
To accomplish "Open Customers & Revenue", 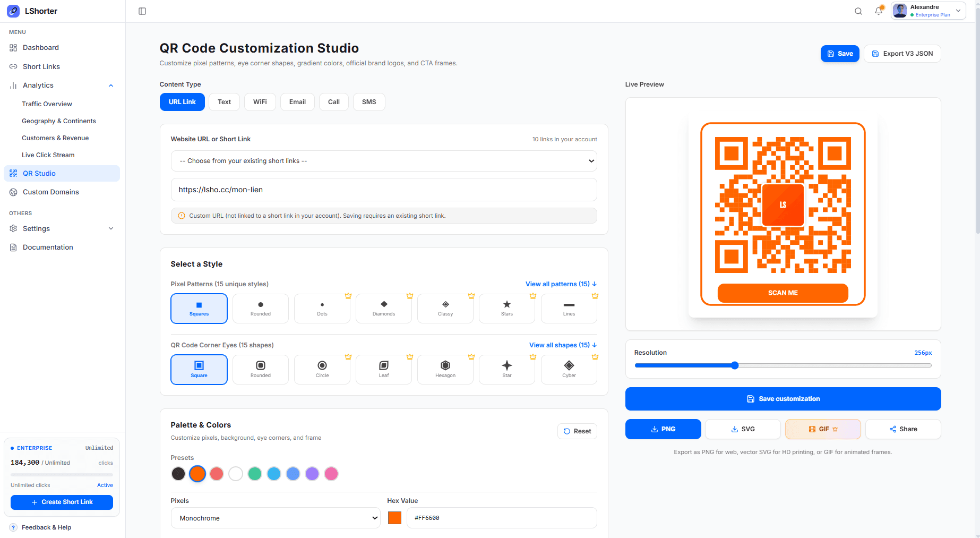I will point(55,138).
